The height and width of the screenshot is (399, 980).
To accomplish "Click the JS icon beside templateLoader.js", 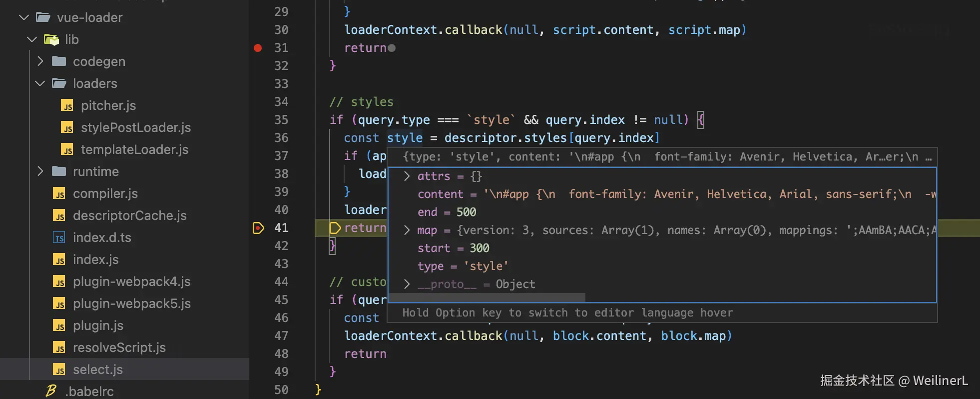I will coord(67,149).
